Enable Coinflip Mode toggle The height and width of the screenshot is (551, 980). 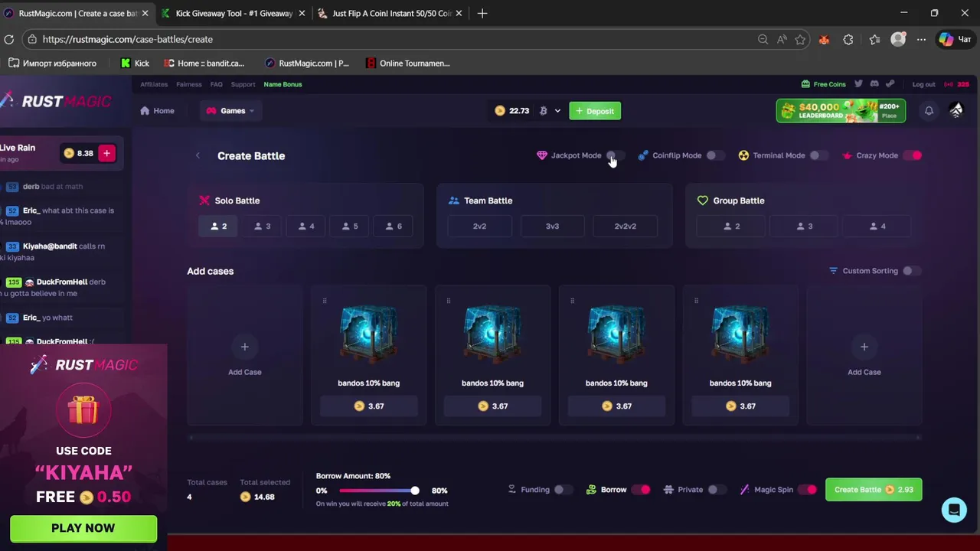(x=715, y=155)
